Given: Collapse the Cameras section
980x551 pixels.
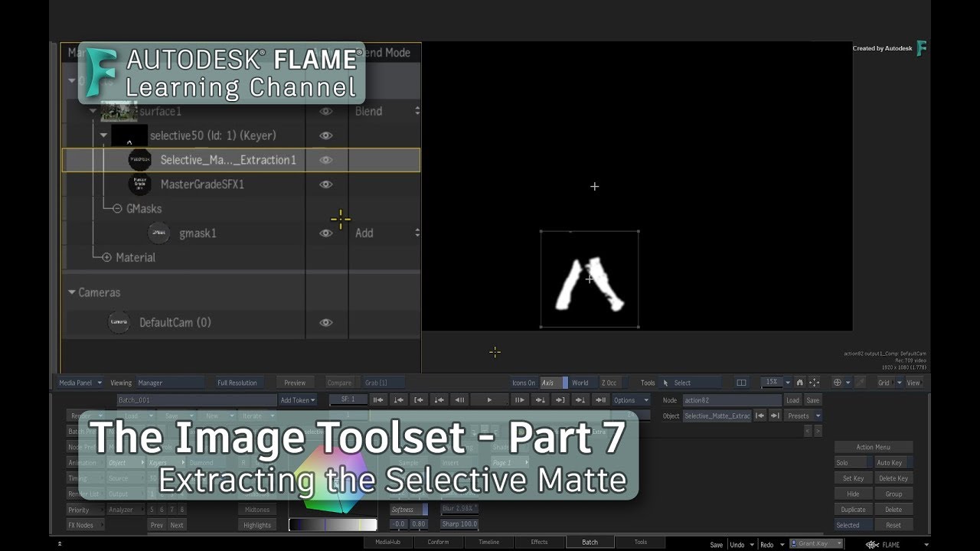Looking at the screenshot, I should [x=72, y=292].
